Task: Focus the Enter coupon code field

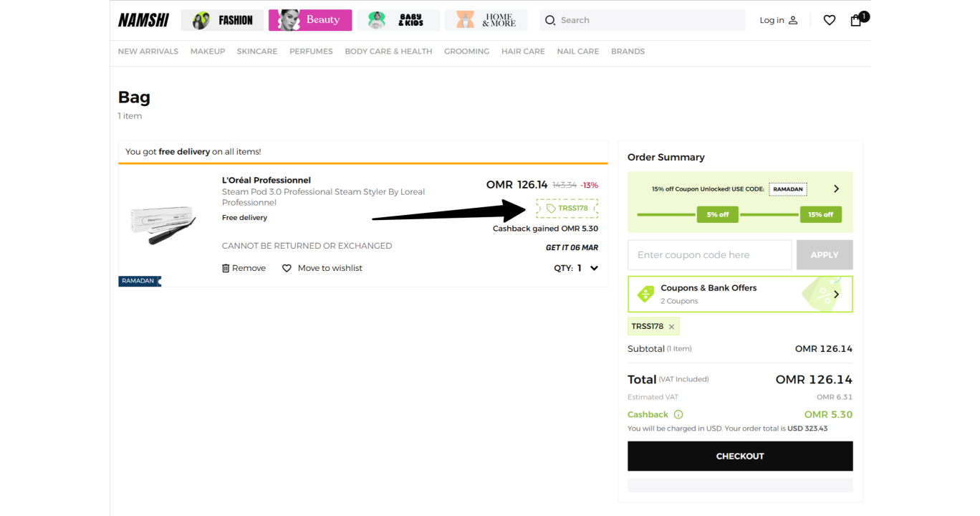Action: [710, 254]
